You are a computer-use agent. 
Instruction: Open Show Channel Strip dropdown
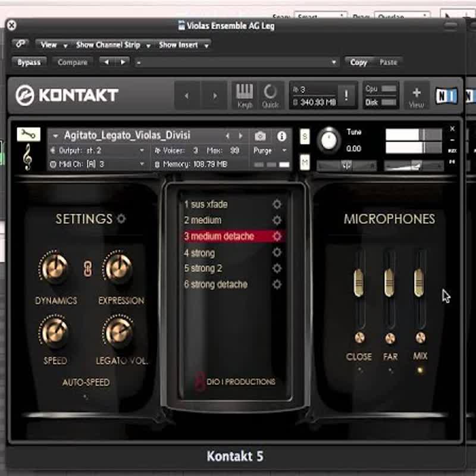click(113, 45)
